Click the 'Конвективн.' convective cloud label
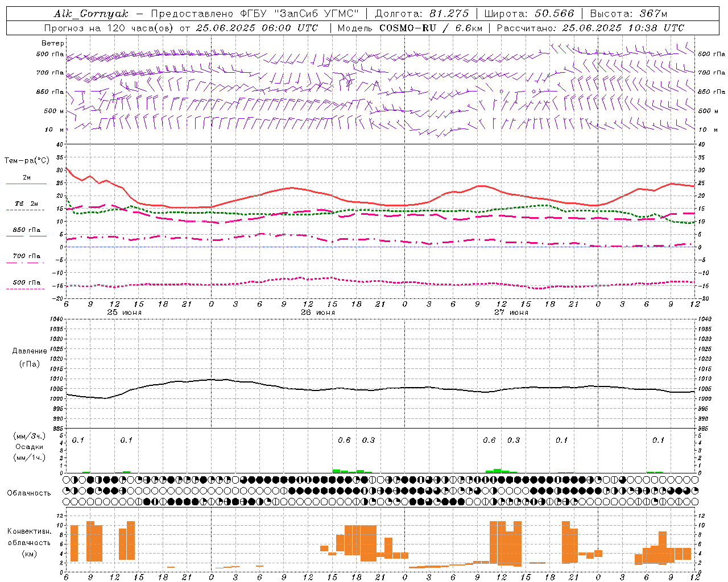 pyautogui.click(x=30, y=531)
